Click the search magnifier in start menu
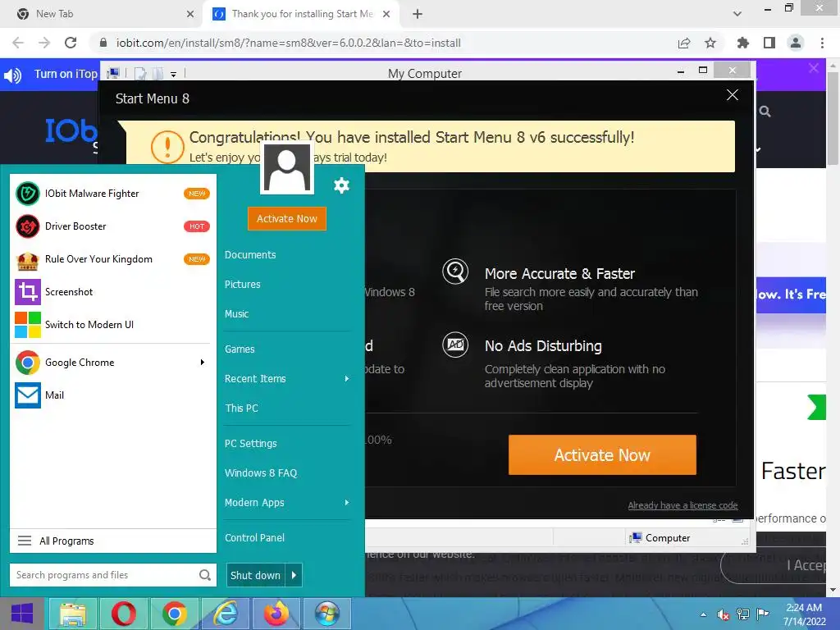The width and height of the screenshot is (840, 630). pyautogui.click(x=204, y=575)
